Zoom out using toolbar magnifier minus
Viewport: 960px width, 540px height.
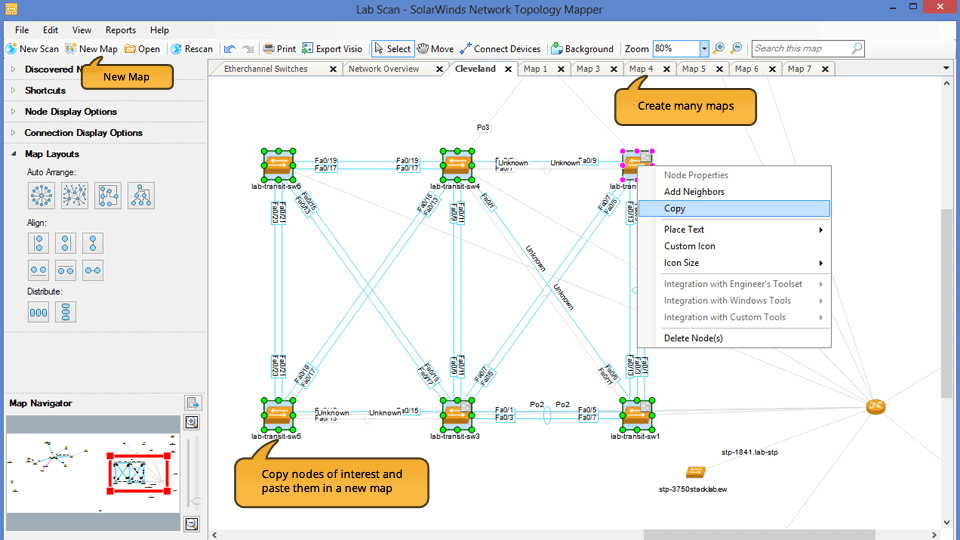click(x=737, y=48)
